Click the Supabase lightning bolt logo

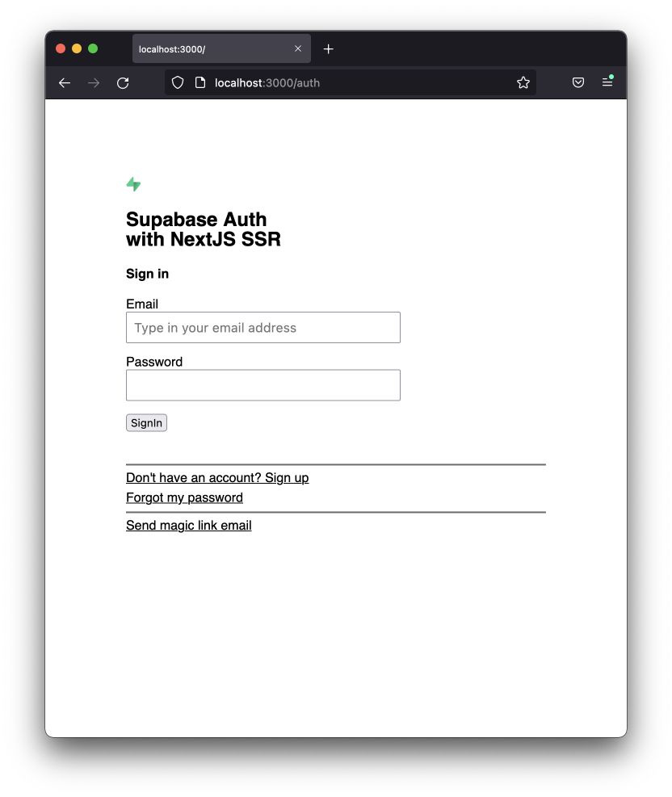tap(133, 184)
